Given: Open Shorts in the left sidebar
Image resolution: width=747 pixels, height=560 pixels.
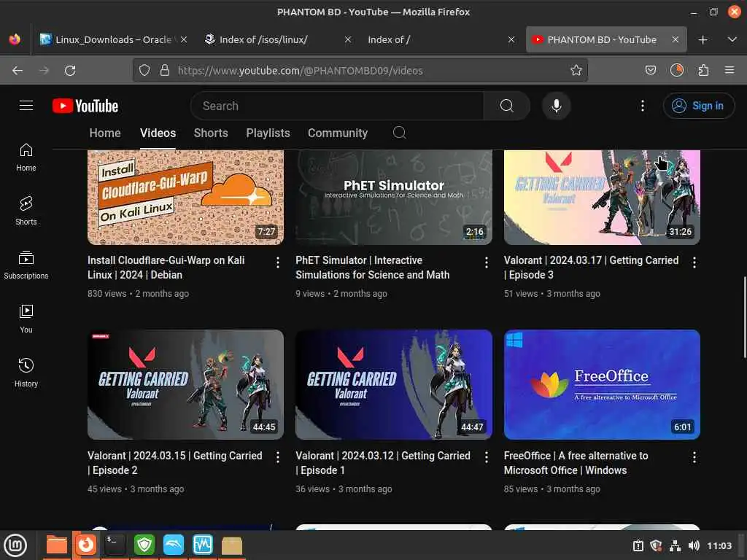Looking at the screenshot, I should click(x=26, y=211).
